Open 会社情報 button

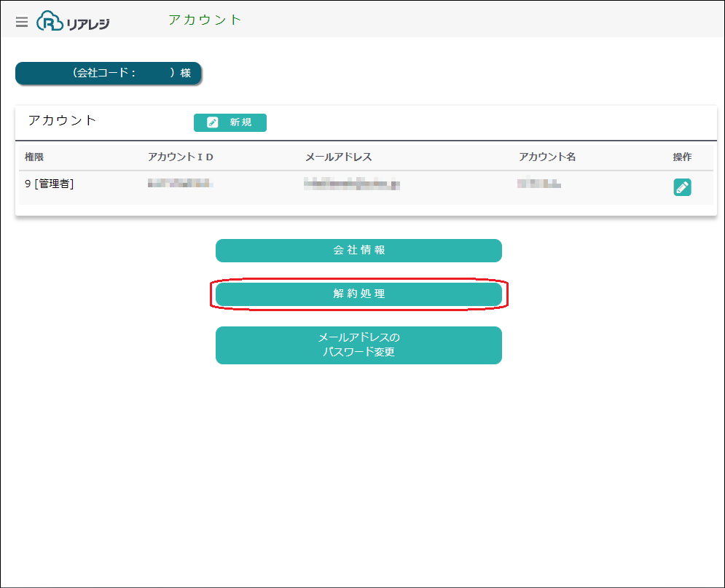click(358, 251)
